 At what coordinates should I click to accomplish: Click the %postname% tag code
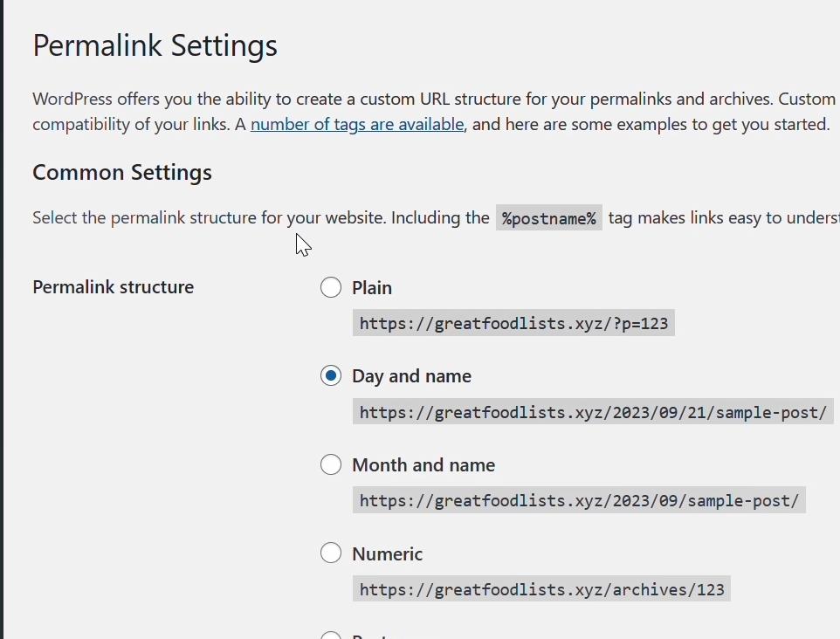[x=548, y=218]
